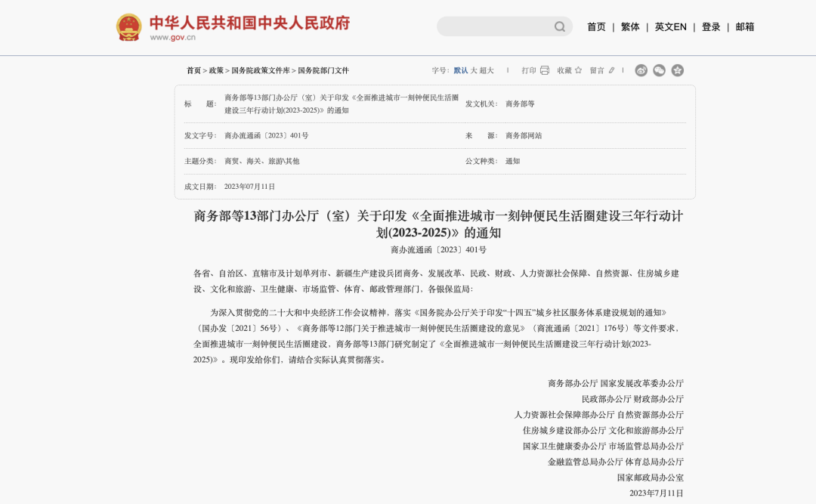Focus the site search field
The image size is (816, 504).
(496, 26)
